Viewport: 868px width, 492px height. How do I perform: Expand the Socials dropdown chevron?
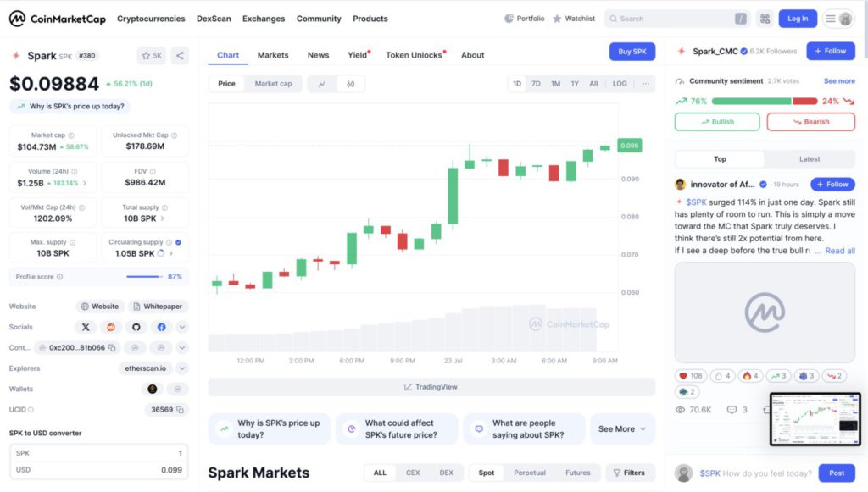[181, 327]
